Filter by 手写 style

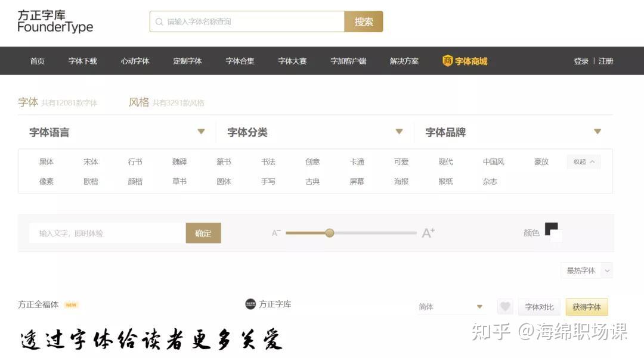[x=268, y=181]
